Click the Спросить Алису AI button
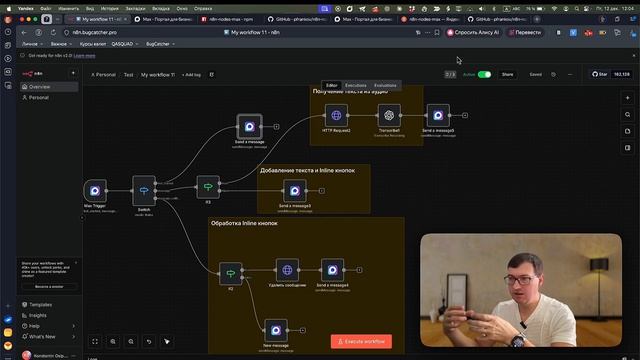The image size is (640, 360). 473,32
